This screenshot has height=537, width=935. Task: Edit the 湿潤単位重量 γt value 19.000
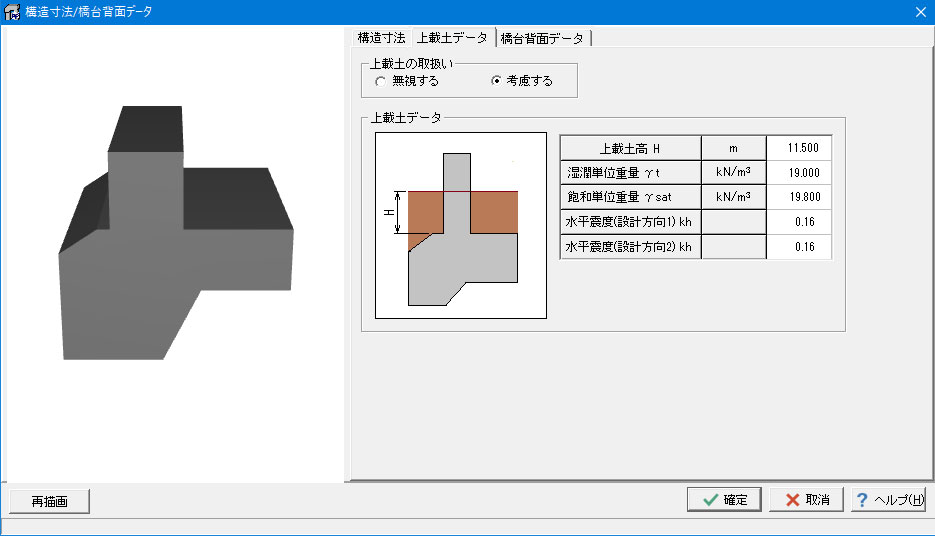tap(799, 173)
